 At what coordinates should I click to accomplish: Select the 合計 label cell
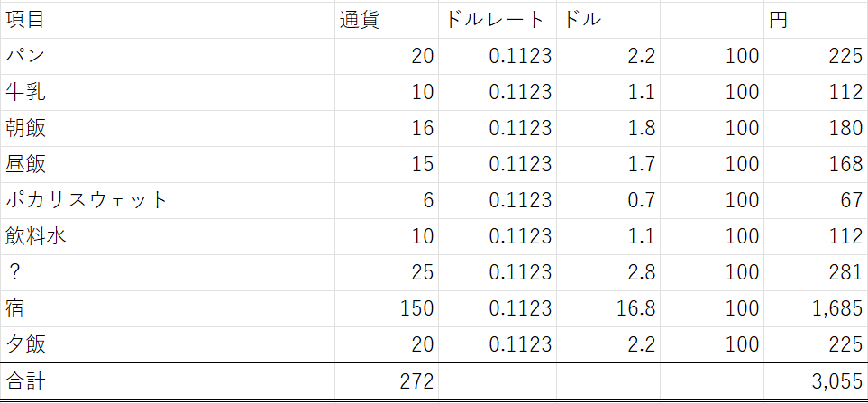pos(25,381)
